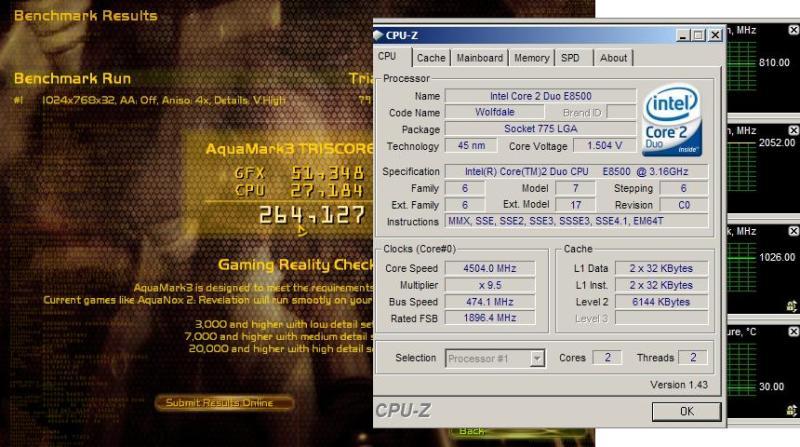Close the temperature °C monitoring graph
The image size is (800, 447).
tap(794, 332)
